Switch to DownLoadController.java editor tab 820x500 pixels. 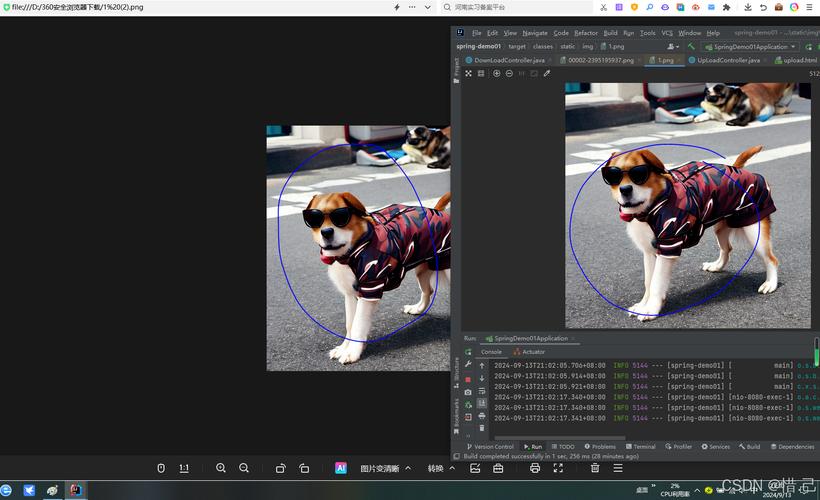[505, 60]
